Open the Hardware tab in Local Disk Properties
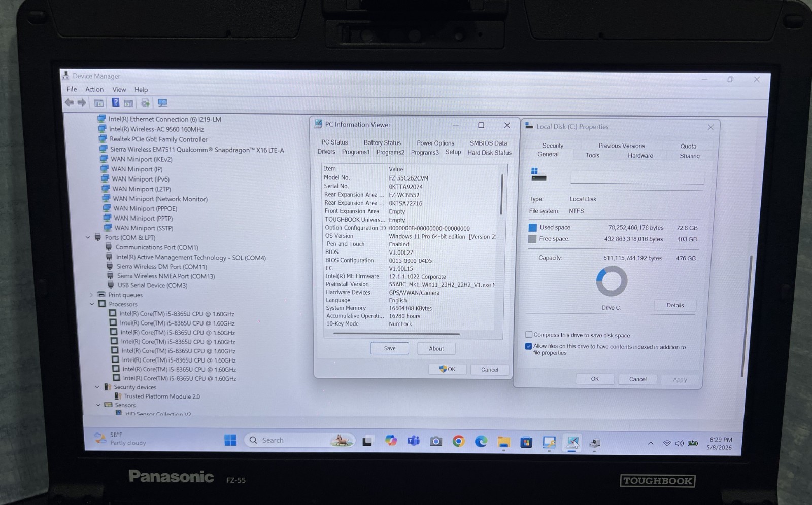812x505 pixels. coord(640,156)
